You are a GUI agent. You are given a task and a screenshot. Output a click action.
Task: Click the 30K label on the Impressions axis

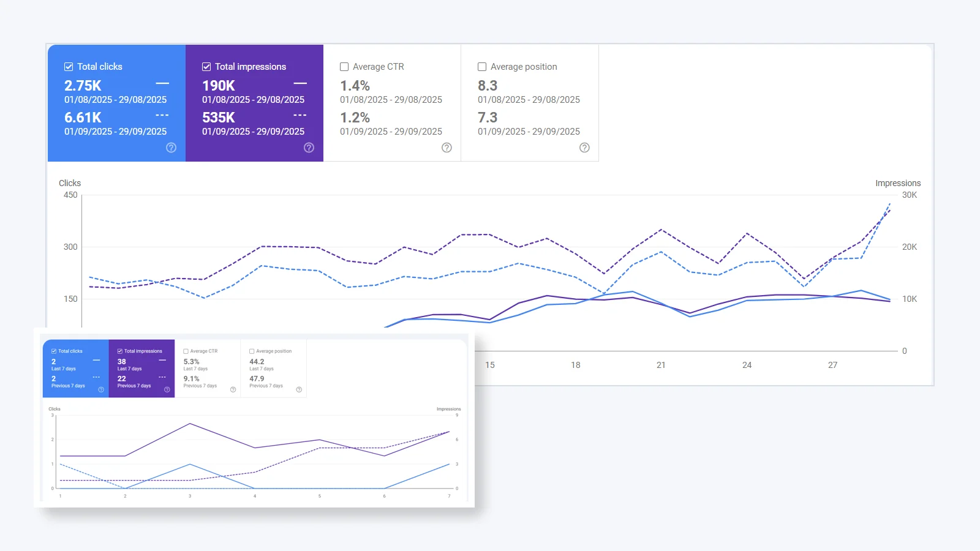910,195
